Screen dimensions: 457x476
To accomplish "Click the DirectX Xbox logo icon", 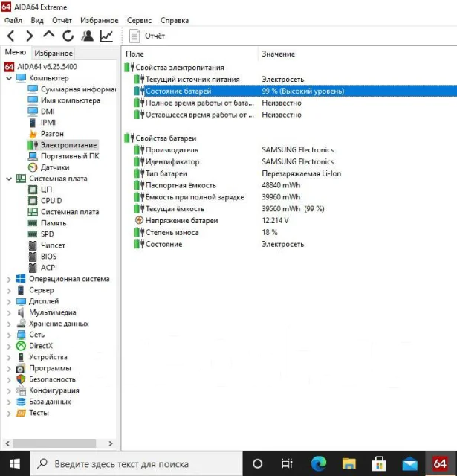I will pos(21,346).
